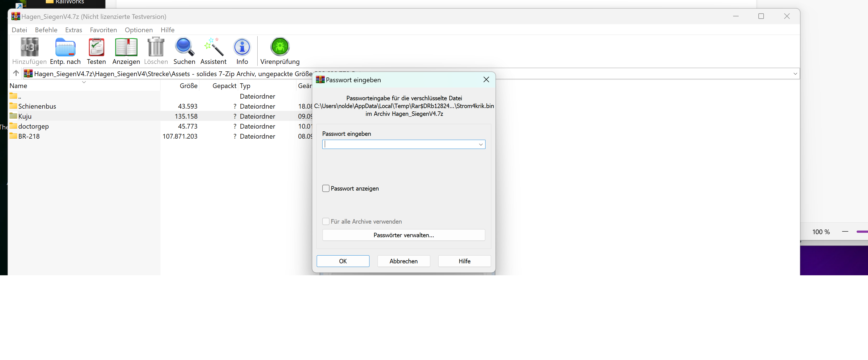This screenshot has height=360, width=868.
Task: Click the Entp. nach extract icon
Action: coord(65,47)
